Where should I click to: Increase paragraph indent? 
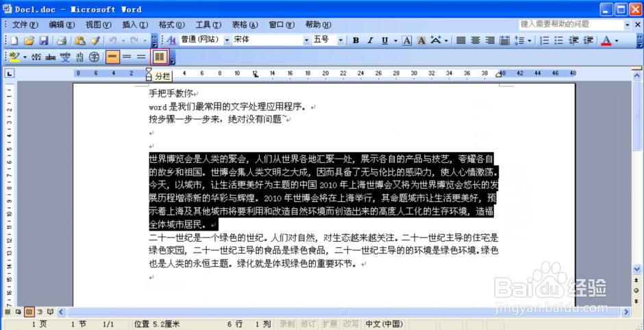(x=588, y=40)
